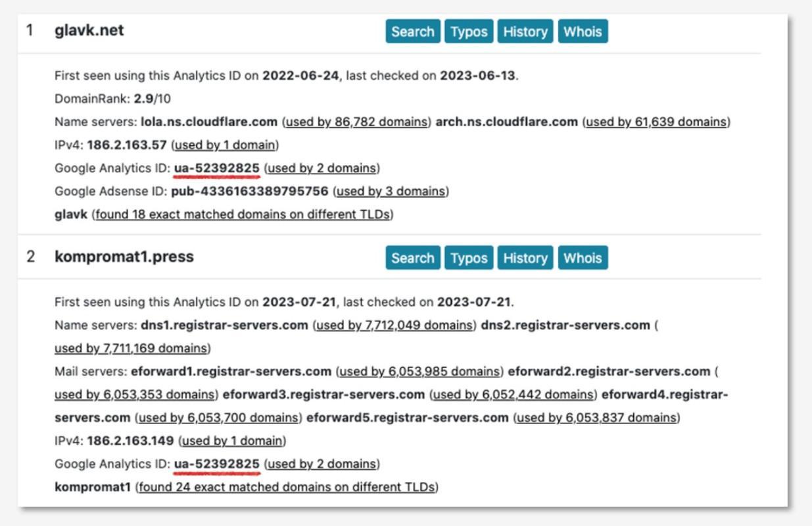Select the glavk.net domain heading
The image size is (812, 526).
(89, 31)
